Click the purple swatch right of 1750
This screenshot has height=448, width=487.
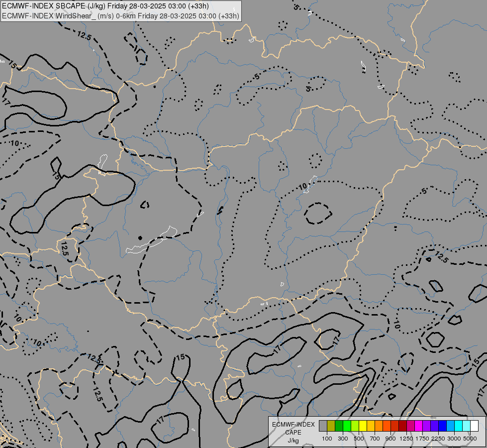[426, 426]
